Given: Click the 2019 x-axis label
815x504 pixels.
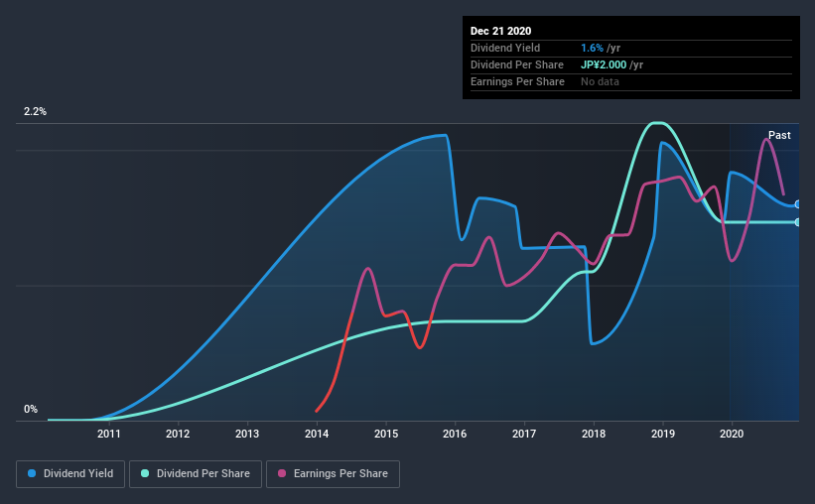Looking at the screenshot, I should [x=663, y=434].
